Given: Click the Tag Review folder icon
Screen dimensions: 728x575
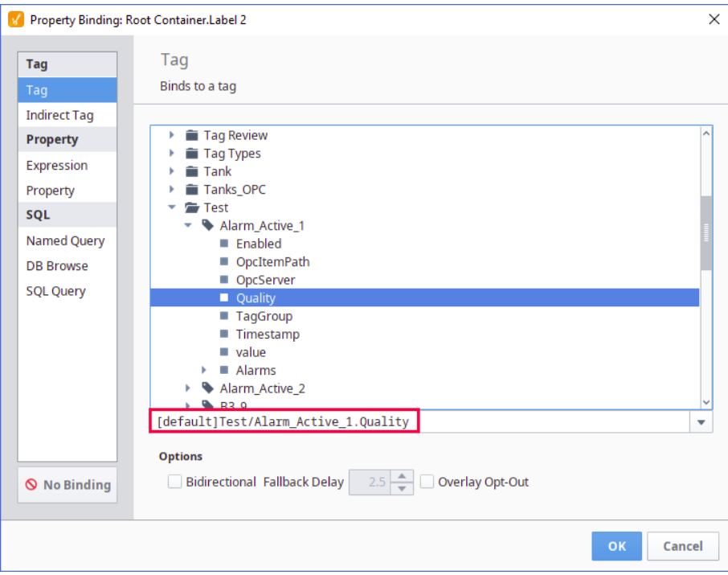Looking at the screenshot, I should click(x=191, y=135).
